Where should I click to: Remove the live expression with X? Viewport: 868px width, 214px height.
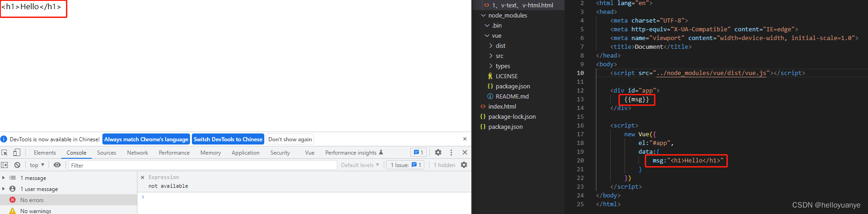(143, 177)
